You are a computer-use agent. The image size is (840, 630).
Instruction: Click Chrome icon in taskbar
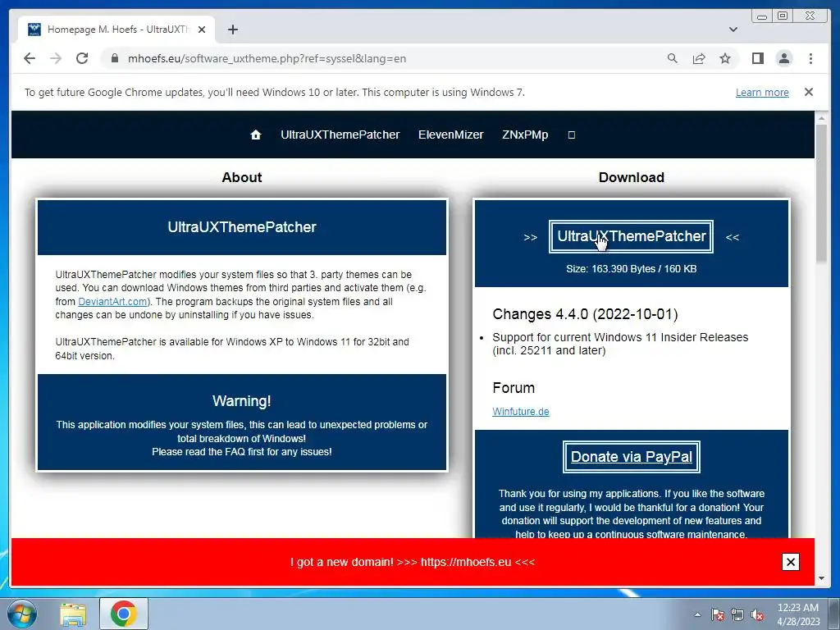coord(124,614)
